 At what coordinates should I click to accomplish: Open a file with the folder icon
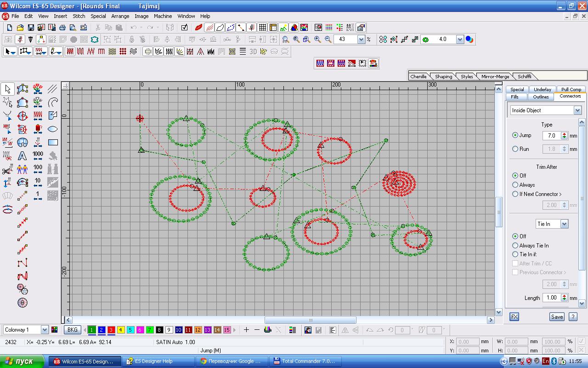pyautogui.click(x=20, y=28)
